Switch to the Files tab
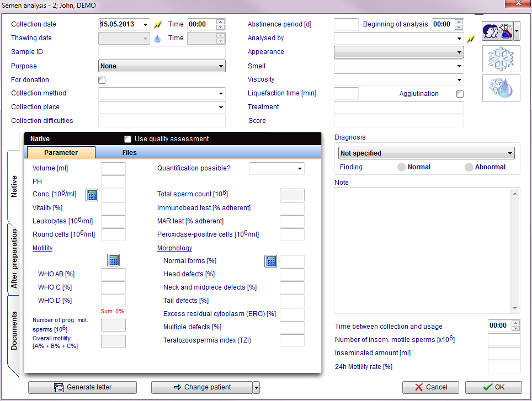The height and width of the screenshot is (401, 532). pos(129,153)
